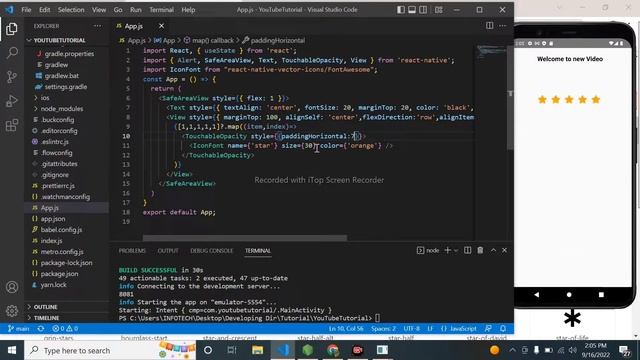This screenshot has width=640, height=360.
Task: Tap the emulator back button
Action: [536, 294]
